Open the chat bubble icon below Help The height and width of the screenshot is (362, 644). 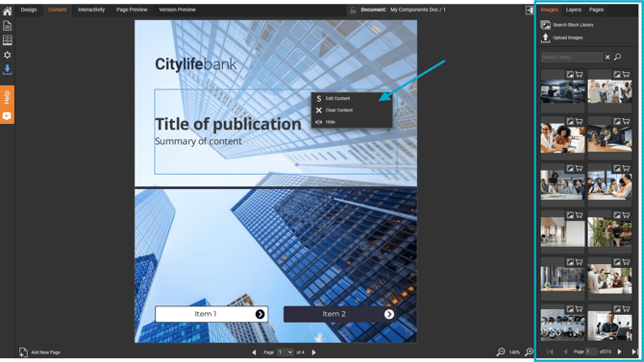coord(7,116)
